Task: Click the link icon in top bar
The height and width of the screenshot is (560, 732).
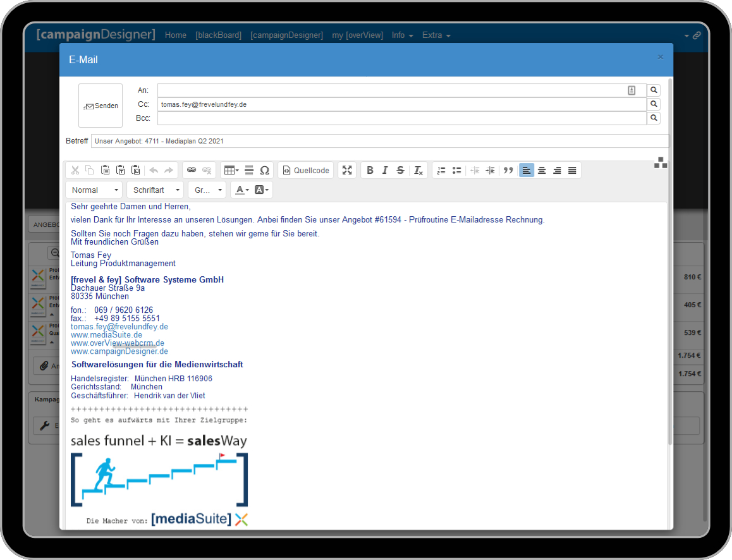Action: coord(697,35)
